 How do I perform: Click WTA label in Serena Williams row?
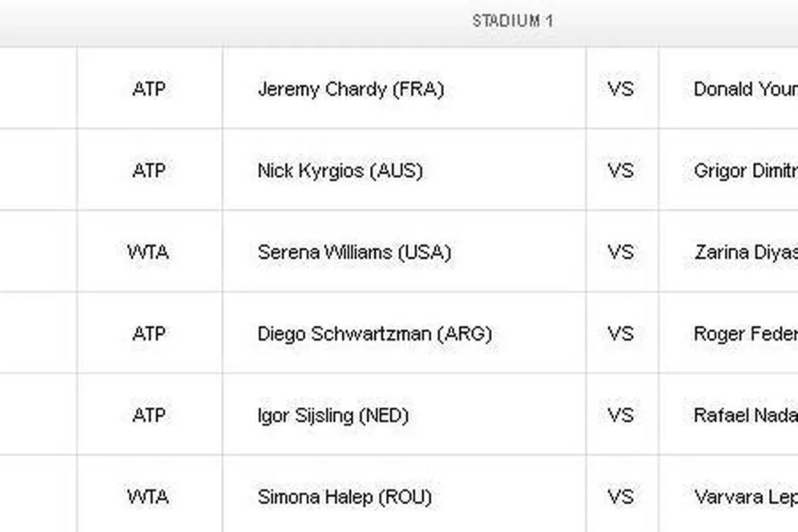(x=149, y=252)
